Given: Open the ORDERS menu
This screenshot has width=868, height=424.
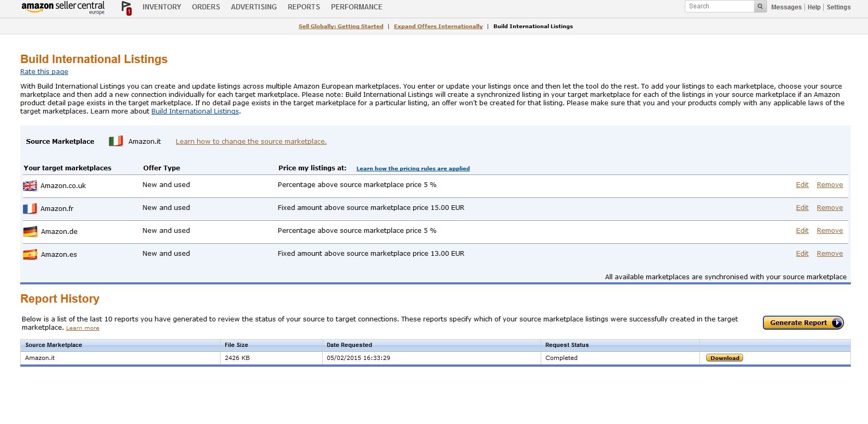Looking at the screenshot, I should 206,7.
